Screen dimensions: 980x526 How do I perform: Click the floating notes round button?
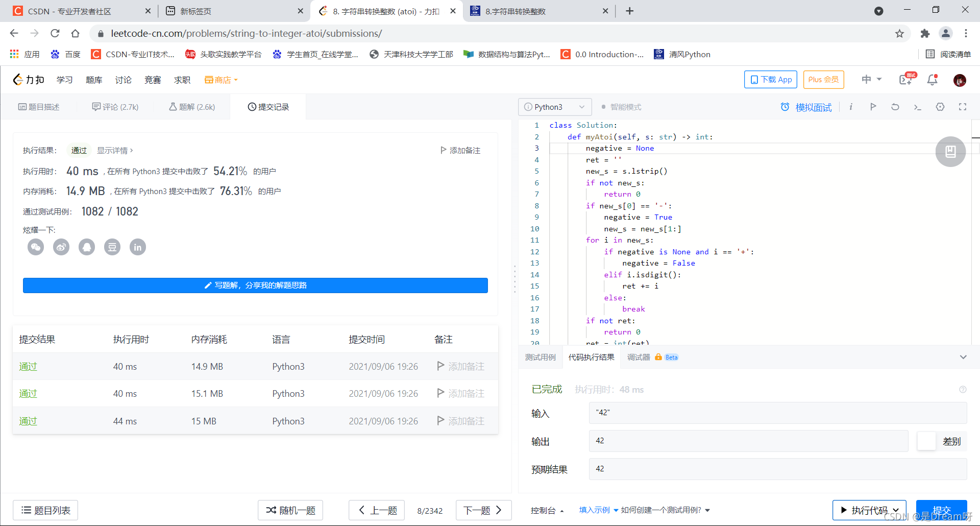pos(950,152)
